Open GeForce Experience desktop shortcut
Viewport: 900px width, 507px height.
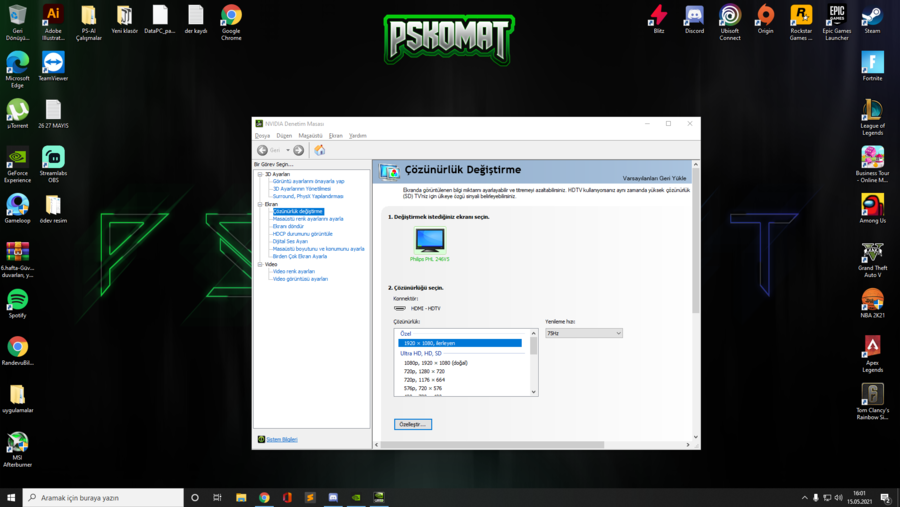(x=17, y=165)
